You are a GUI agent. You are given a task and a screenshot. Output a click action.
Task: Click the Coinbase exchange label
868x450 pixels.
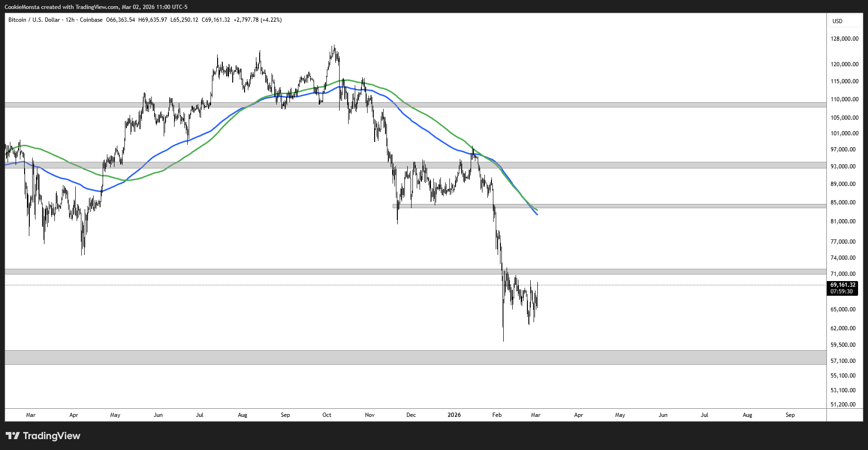[91, 20]
